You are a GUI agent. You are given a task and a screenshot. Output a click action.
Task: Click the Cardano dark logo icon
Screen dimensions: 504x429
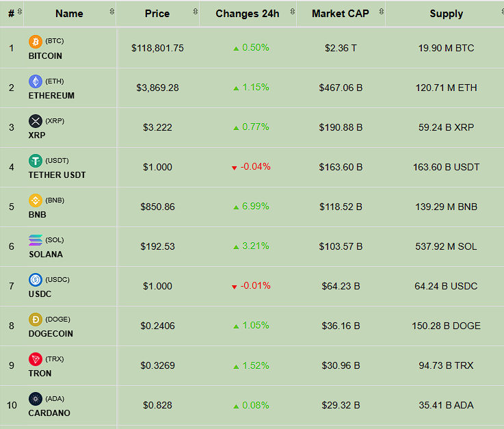click(x=36, y=399)
